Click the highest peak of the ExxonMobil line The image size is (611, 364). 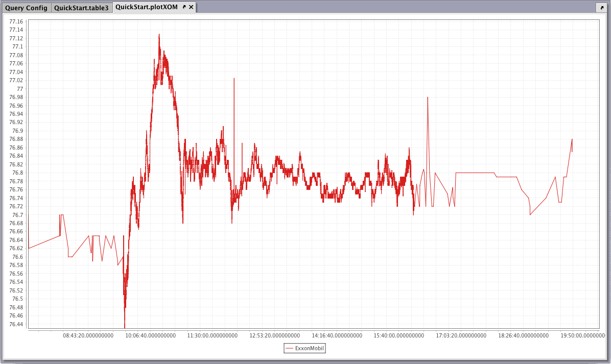[159, 35]
